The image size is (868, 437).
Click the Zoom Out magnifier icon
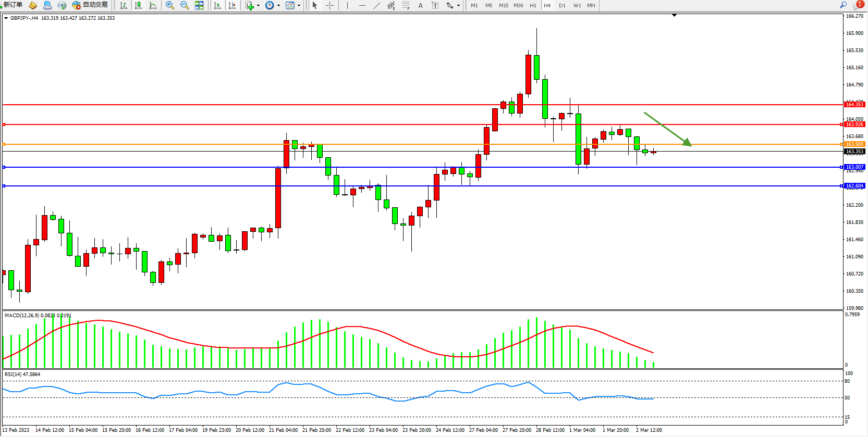[x=184, y=5]
